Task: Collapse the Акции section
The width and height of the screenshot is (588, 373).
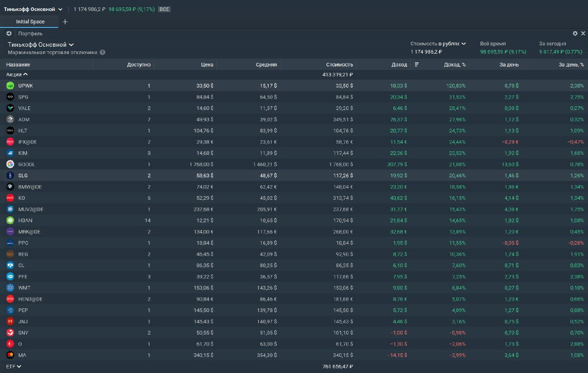Action: (17, 74)
